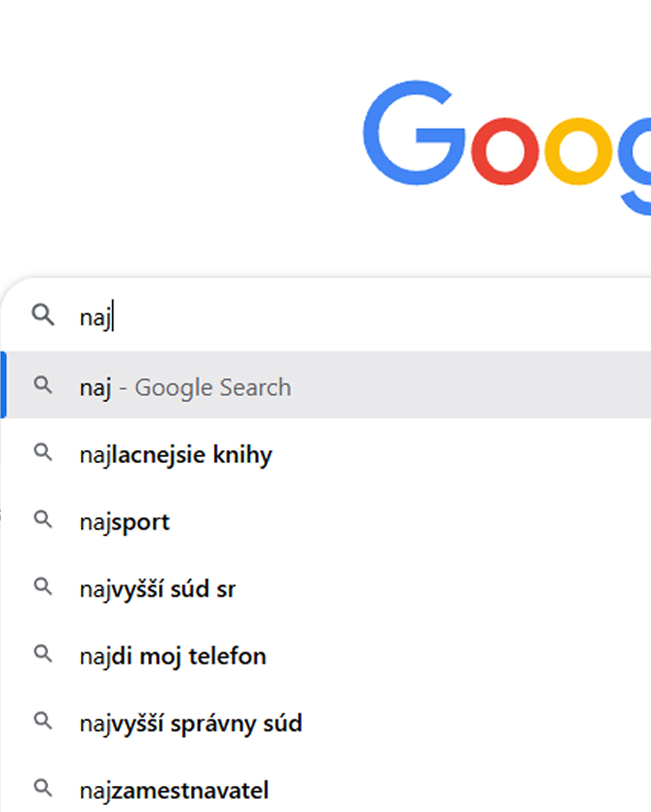This screenshot has height=812, width=651.
Task: Pick the 'najsport' autocomplete suggestion
Action: (326, 519)
